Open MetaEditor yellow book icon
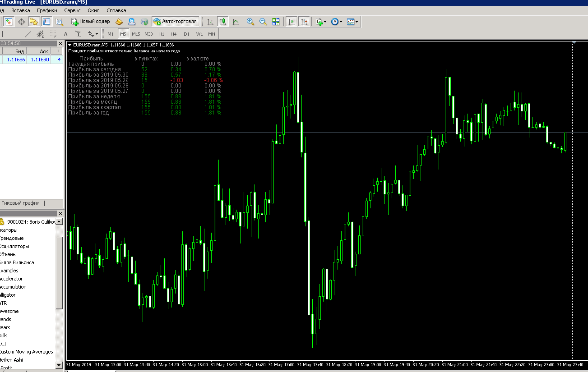 (119, 21)
